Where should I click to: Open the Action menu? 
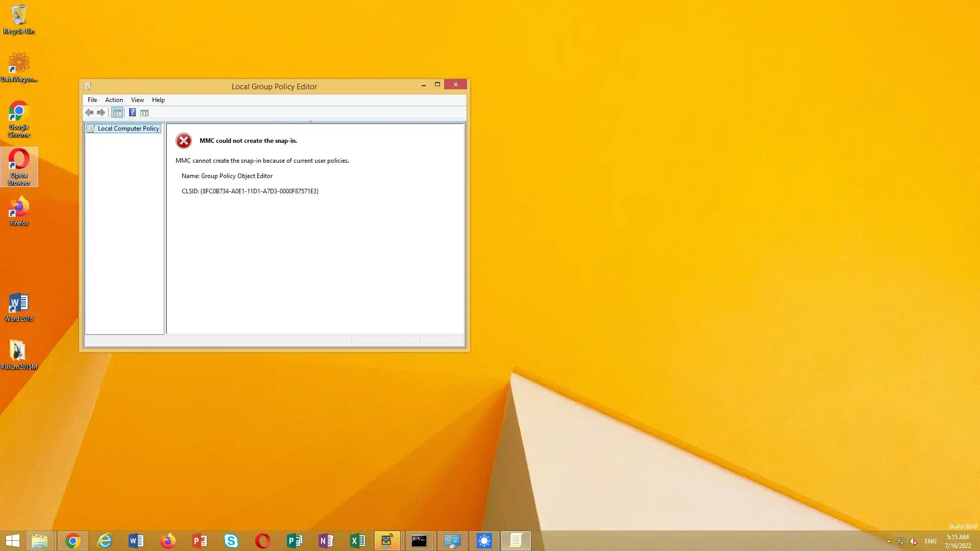[x=114, y=100]
